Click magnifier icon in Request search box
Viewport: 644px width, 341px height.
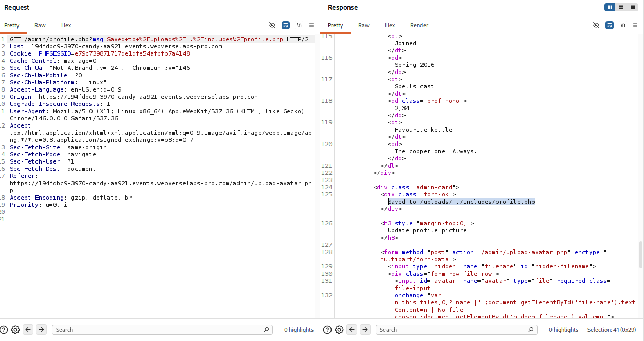click(266, 330)
